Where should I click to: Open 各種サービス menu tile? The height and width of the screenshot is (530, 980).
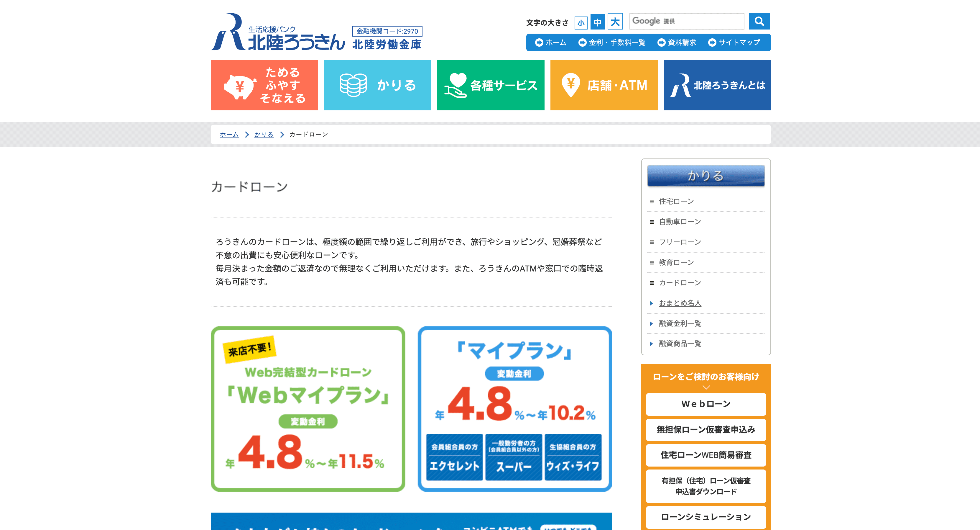(491, 85)
